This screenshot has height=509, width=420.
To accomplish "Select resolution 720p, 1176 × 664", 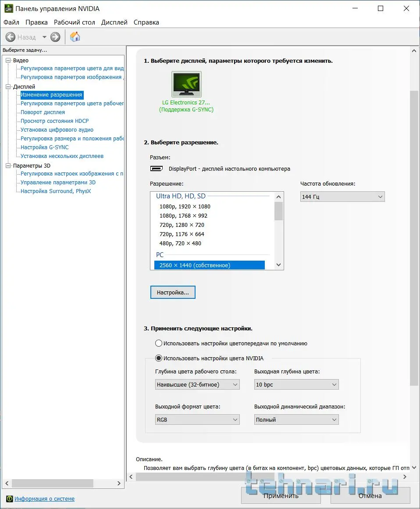I will [182, 234].
